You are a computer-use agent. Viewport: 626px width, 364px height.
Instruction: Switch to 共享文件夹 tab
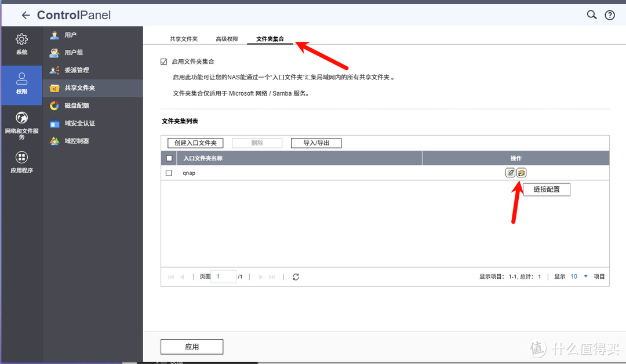(x=184, y=39)
